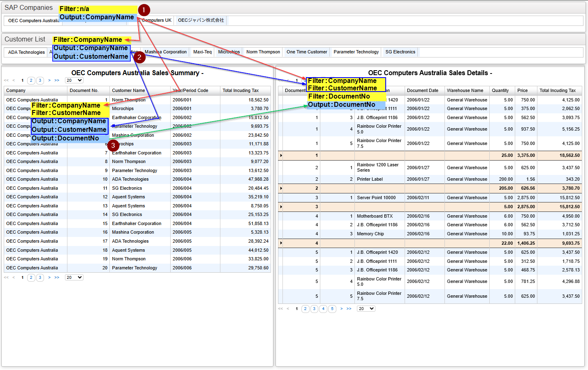Click the Motherboard BTX item cell
The width and height of the screenshot is (588, 370).
[375, 216]
